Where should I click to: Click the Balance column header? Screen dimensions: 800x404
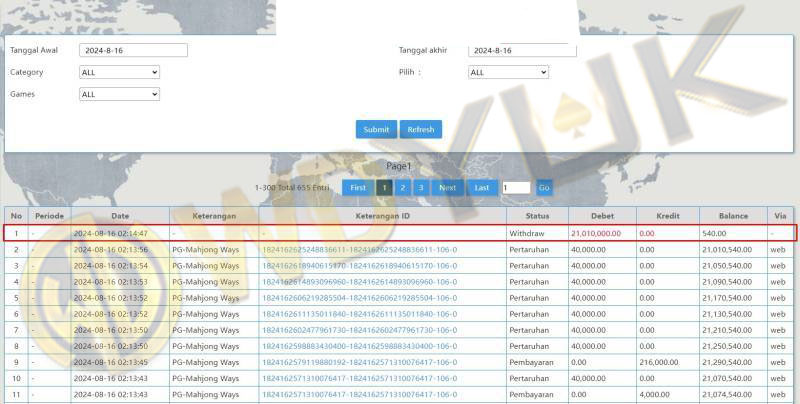click(x=718, y=216)
